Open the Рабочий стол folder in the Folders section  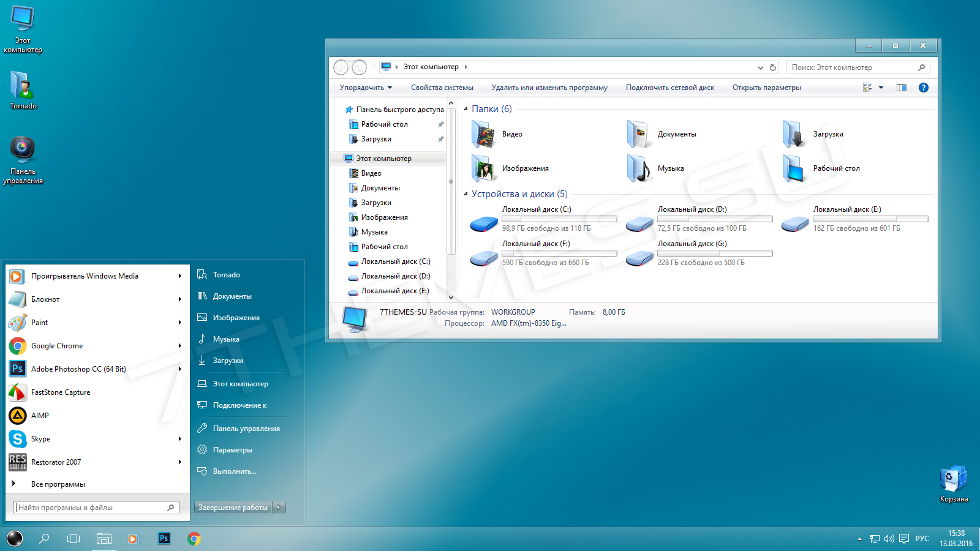(794, 168)
